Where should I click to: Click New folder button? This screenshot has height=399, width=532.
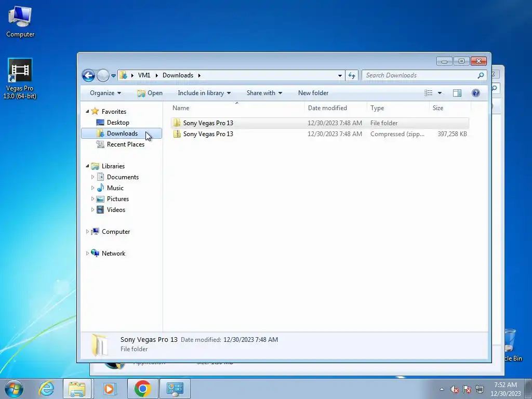coord(313,93)
